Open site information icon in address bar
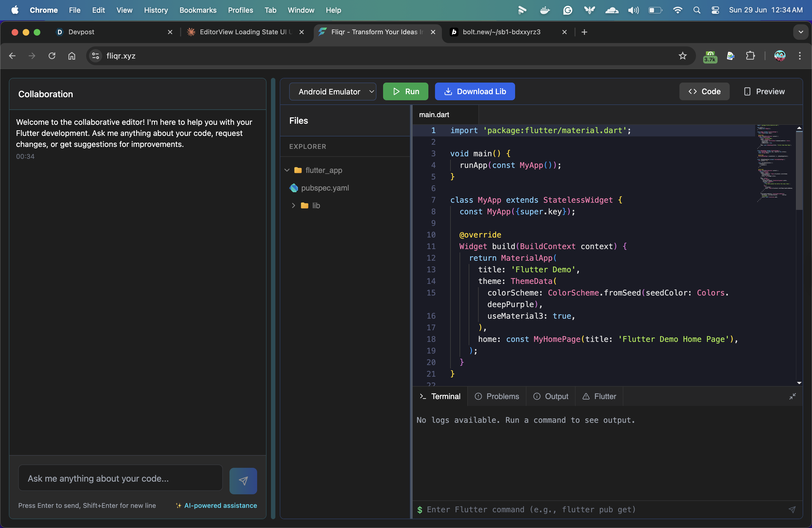 coord(96,56)
